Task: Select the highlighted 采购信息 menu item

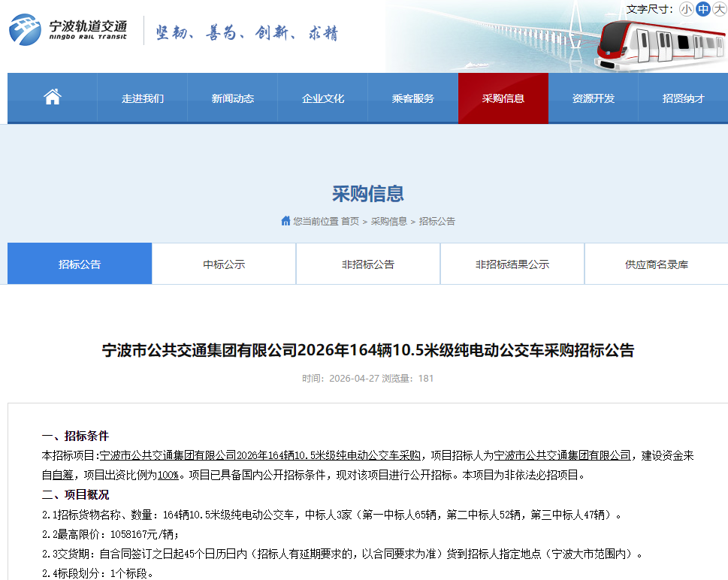Action: click(503, 98)
